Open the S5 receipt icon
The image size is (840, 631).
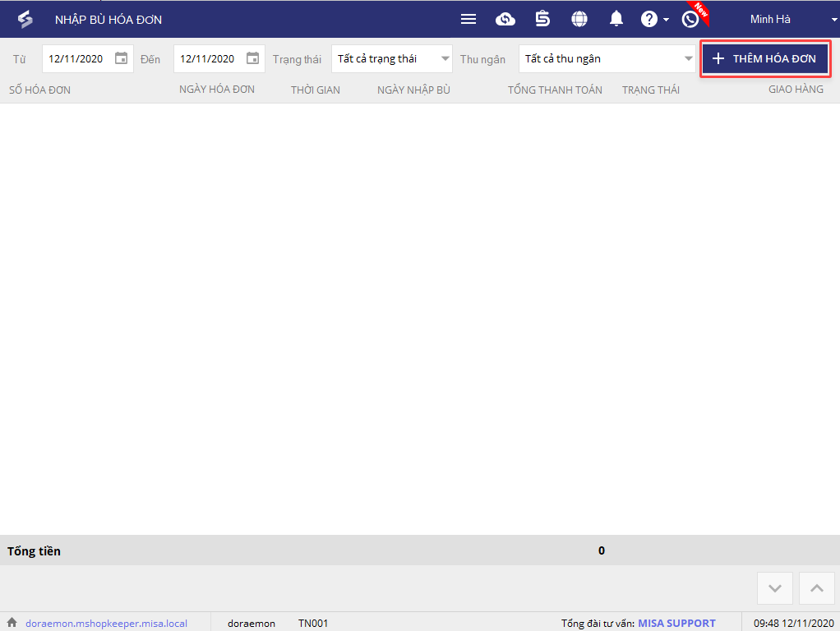point(542,19)
